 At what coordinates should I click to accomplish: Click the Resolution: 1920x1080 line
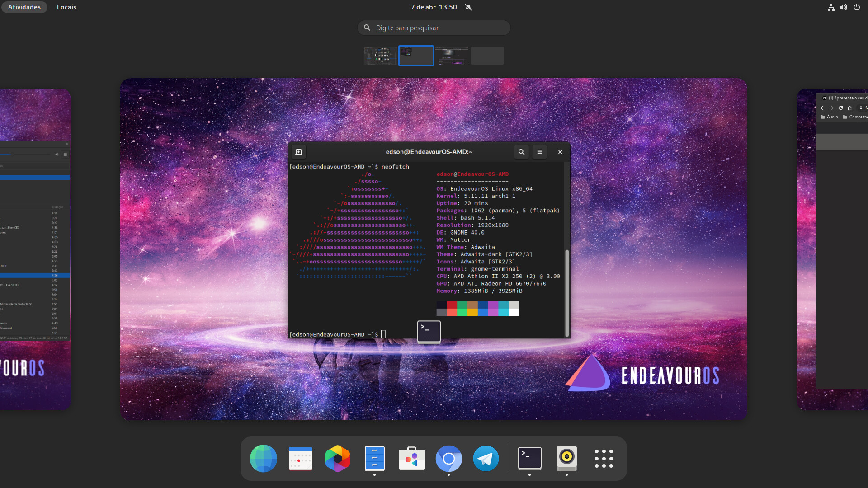[472, 225]
